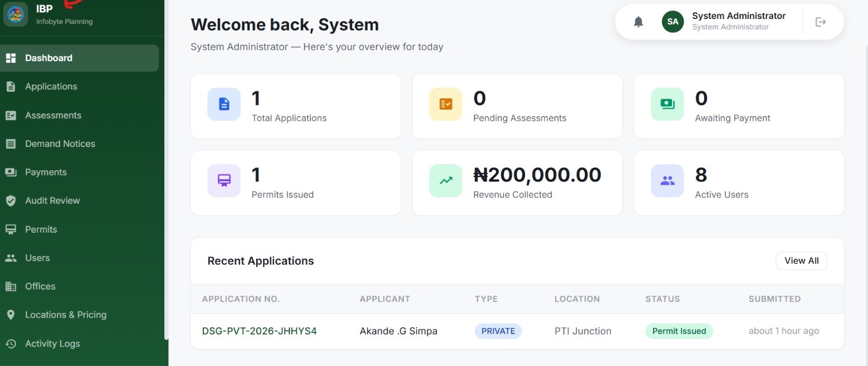Click the Revenue Collected trend icon
This screenshot has width=868, height=366.
pos(446,181)
